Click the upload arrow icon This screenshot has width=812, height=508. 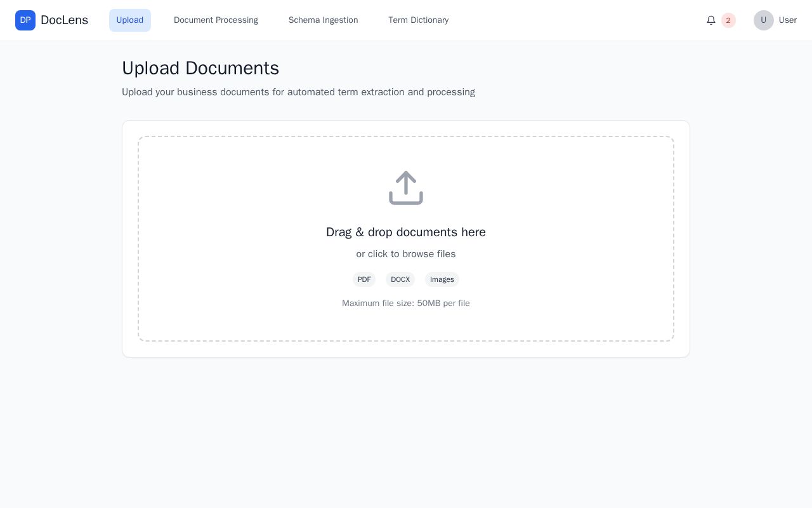[x=406, y=188]
